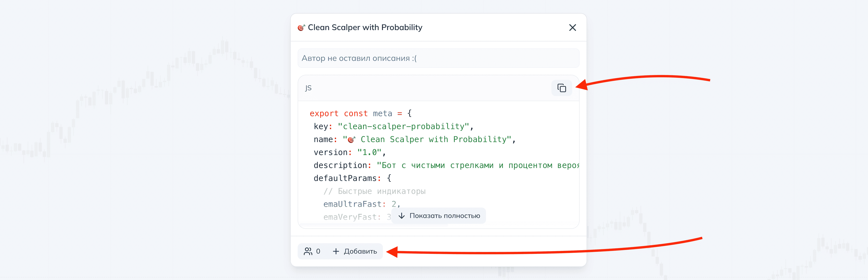Click the export const meta code line
Image resolution: width=868 pixels, height=280 pixels.
[x=360, y=114]
